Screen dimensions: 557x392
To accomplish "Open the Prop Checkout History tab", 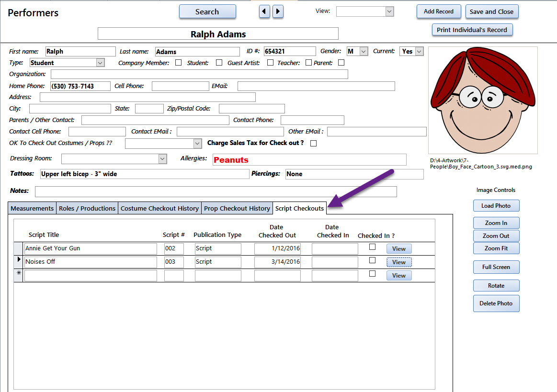I will click(237, 208).
